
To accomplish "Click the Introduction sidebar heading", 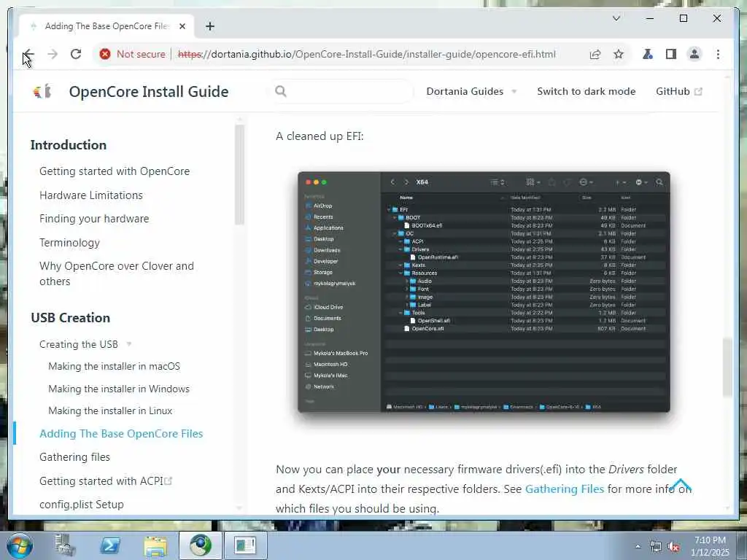I will tap(69, 145).
